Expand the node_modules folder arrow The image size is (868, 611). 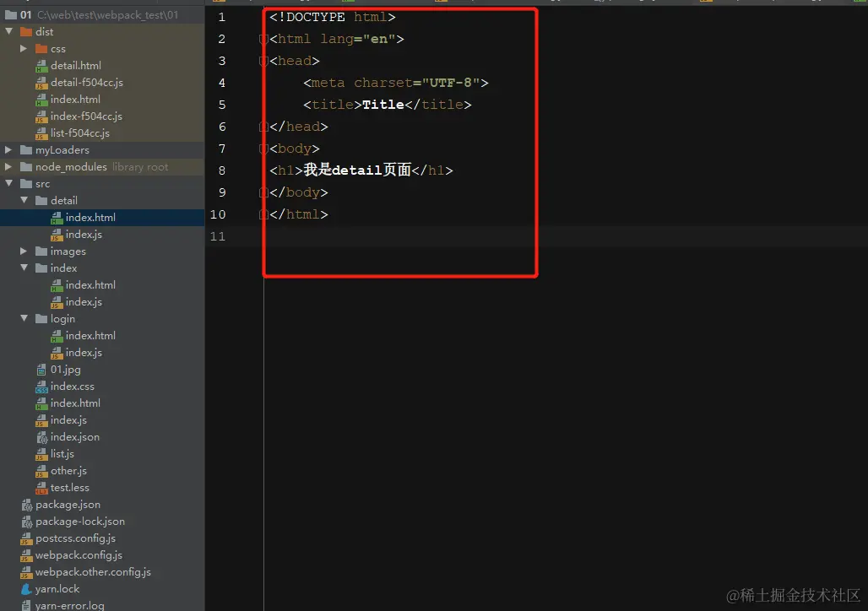tap(8, 166)
